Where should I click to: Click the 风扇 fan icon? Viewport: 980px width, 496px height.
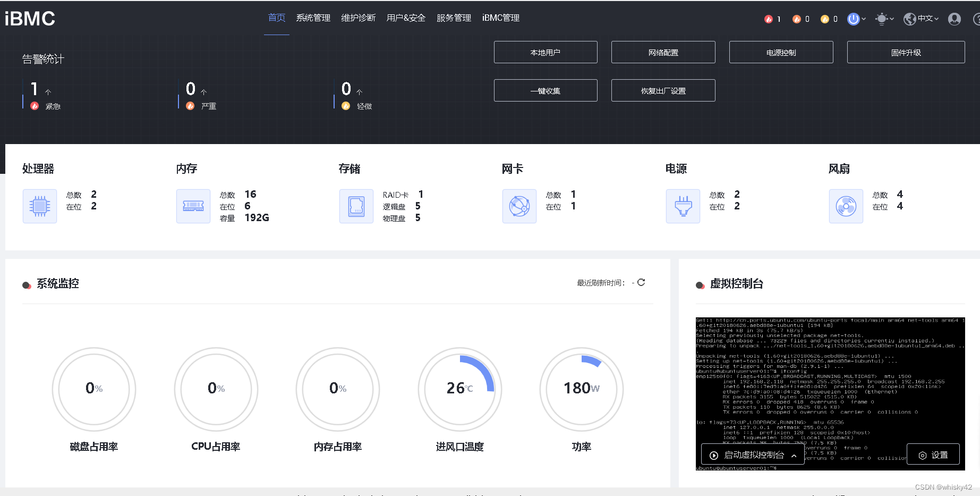click(x=846, y=206)
